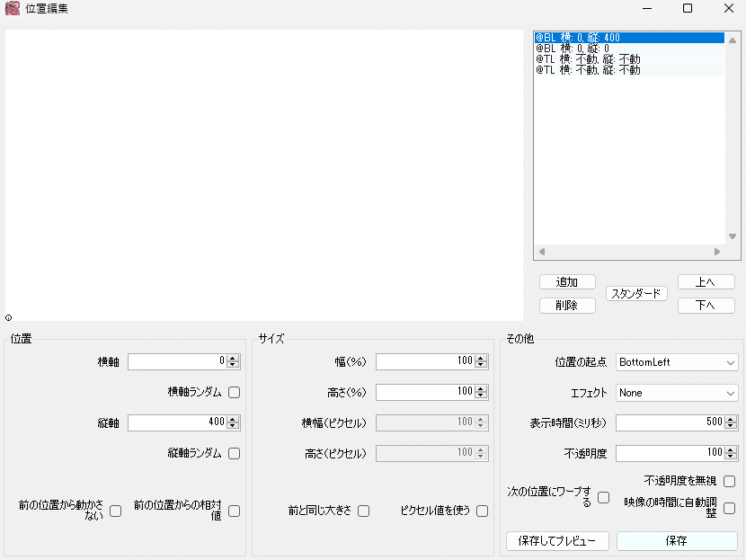Viewport: 746px width, 560px height.
Task: Check 映像の時間に自動調整 option
Action: (729, 509)
